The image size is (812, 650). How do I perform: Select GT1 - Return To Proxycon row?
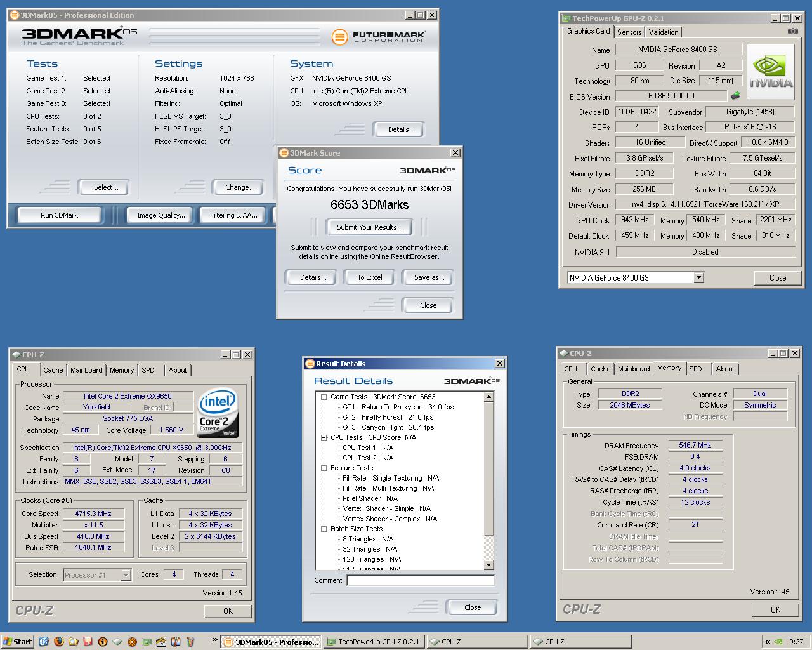[398, 407]
